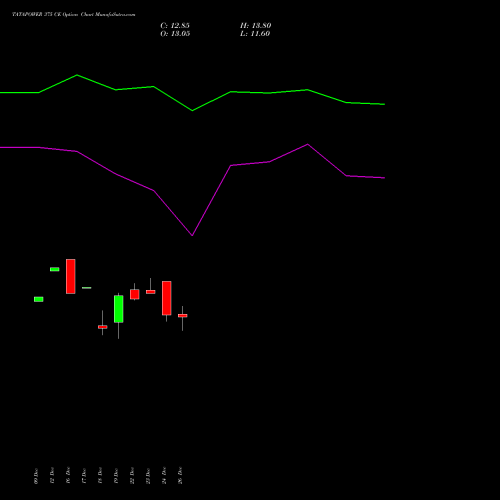Select the tall red candle on 16 Dec
500x500 pixels.
click(x=71, y=276)
